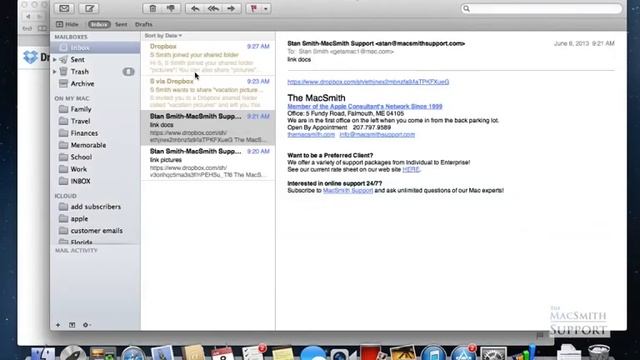Image resolution: width=640 pixels, height=360 pixels.
Task: Open the HERE rate sheet link
Action: [x=411, y=169]
